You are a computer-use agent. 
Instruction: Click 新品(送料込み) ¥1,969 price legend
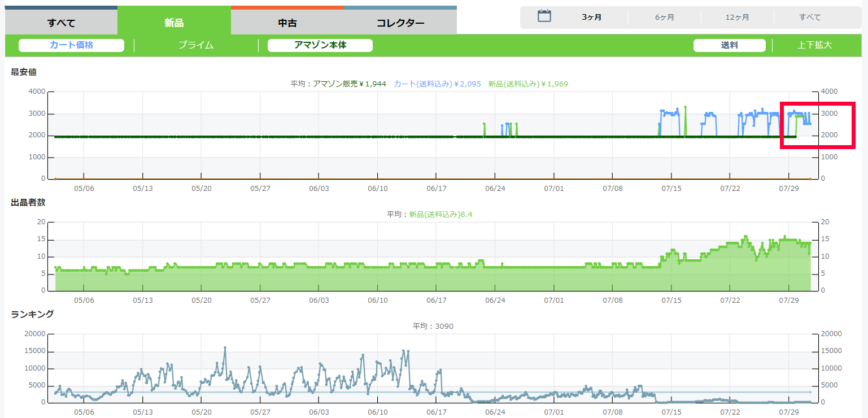[528, 84]
